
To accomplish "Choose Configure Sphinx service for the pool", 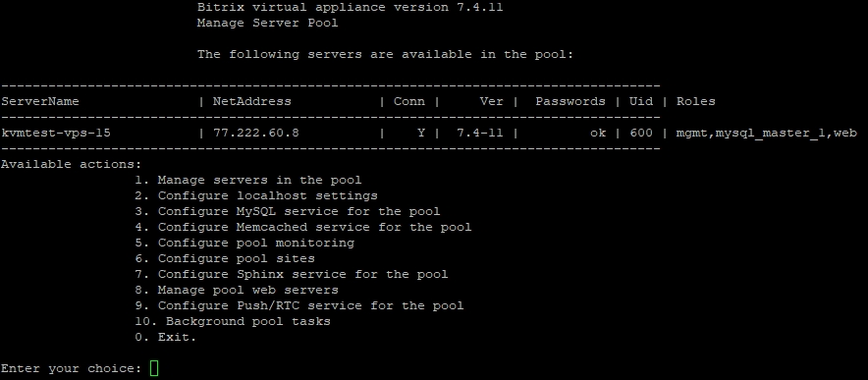I will [x=292, y=274].
